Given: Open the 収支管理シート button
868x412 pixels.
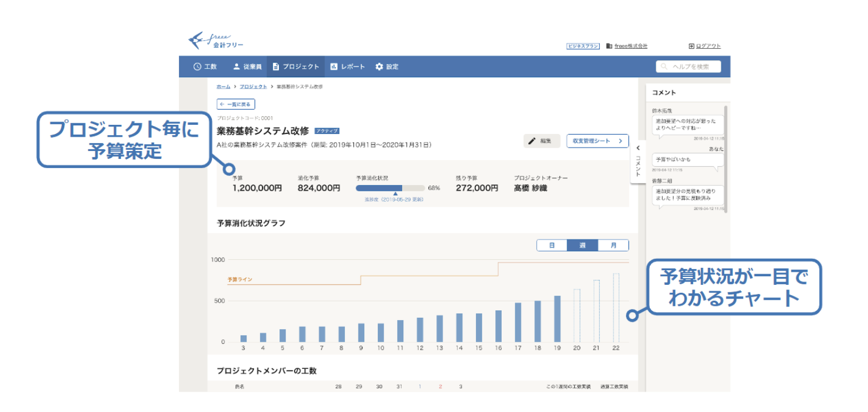Looking at the screenshot, I should pos(597,141).
